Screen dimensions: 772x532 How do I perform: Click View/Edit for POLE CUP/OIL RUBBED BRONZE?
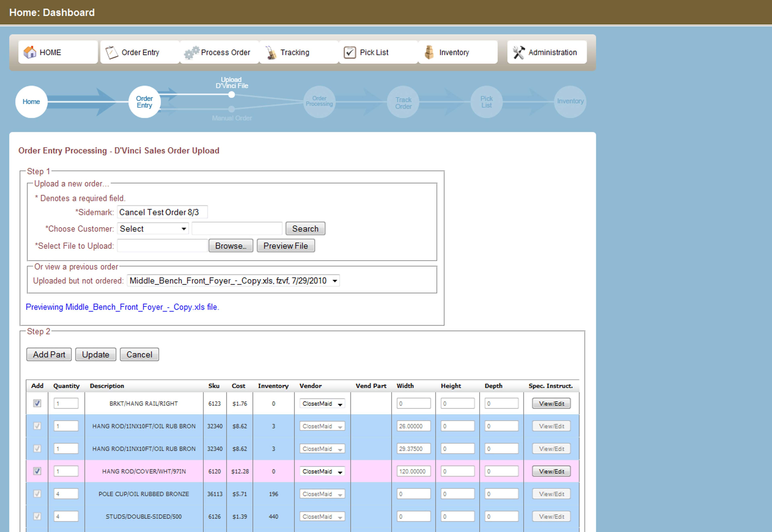(x=551, y=494)
